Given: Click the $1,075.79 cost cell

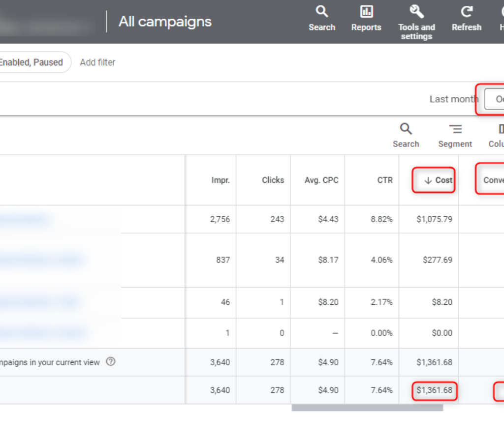Looking at the screenshot, I should click(434, 219).
